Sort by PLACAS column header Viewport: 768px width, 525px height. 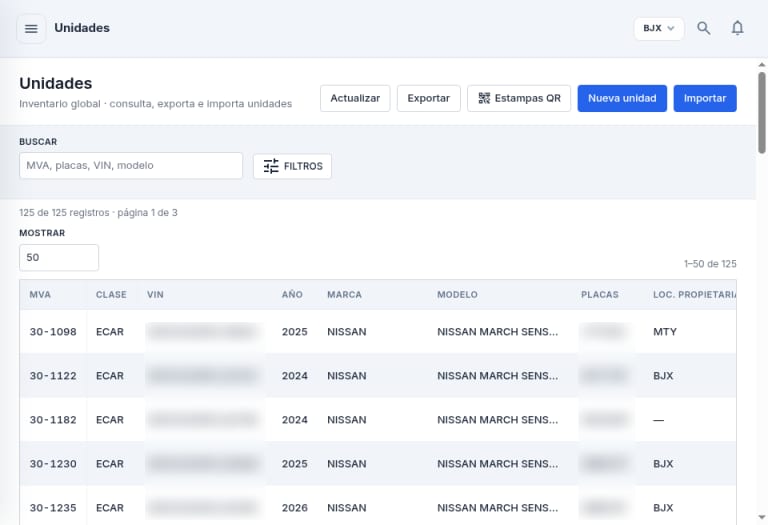click(600, 295)
